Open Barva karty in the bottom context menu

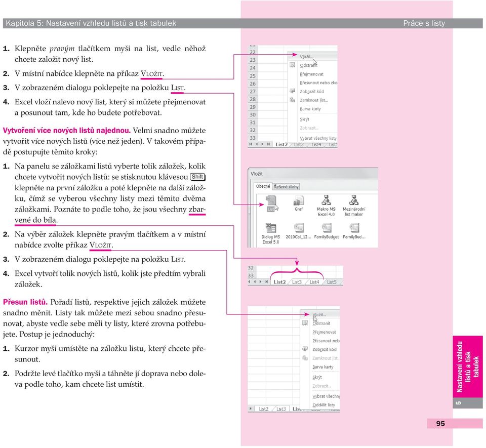point(323,367)
